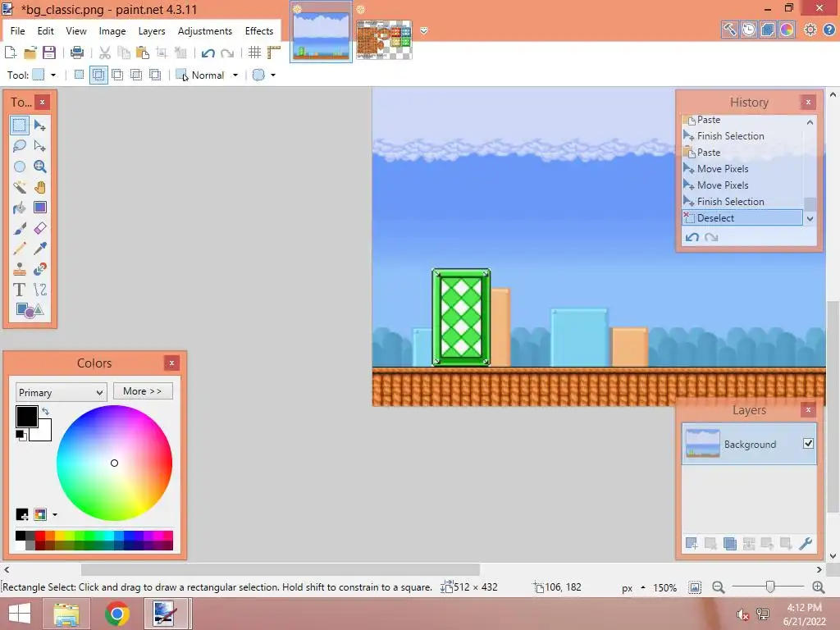Open layer properties wrench icon
Viewport: 840px width, 630px height.
(806, 544)
